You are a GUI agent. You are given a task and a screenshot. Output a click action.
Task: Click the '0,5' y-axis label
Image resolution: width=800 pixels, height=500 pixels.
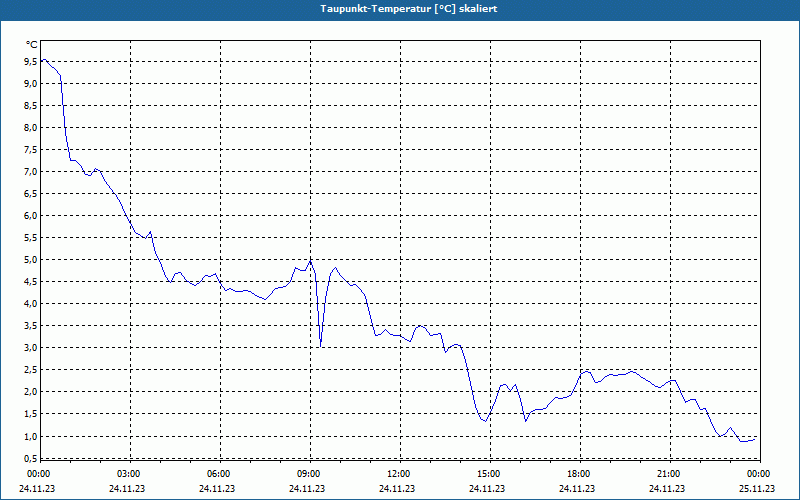pyautogui.click(x=31, y=458)
